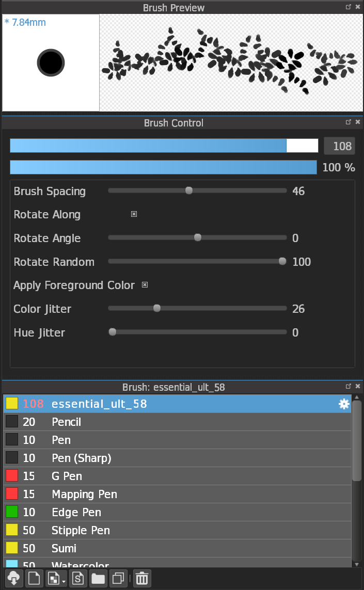Add a new brush folder
This screenshot has width=364, height=590.
point(98,578)
